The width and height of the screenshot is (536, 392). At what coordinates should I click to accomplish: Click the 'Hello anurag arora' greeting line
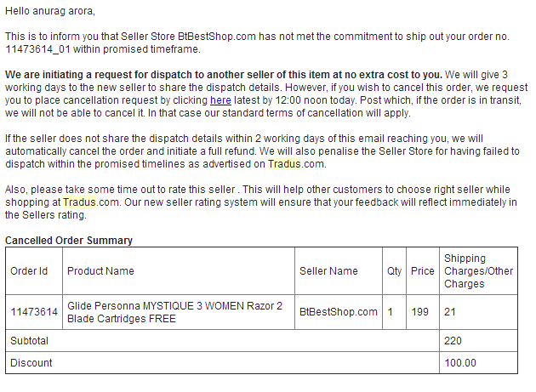[x=50, y=11]
